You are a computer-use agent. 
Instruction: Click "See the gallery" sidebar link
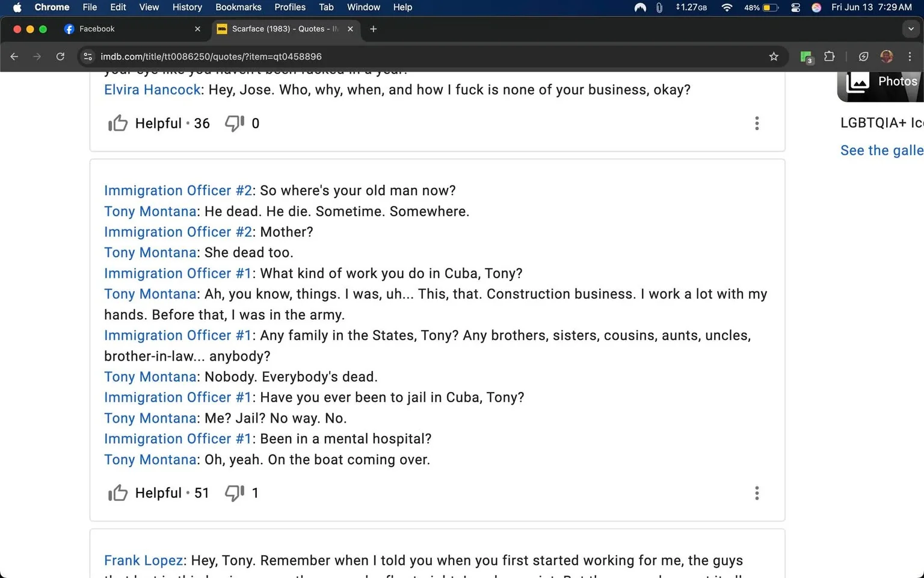tap(882, 151)
